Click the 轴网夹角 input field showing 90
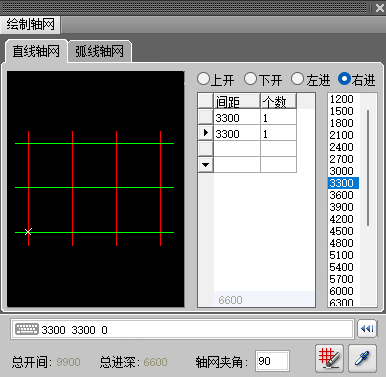Image resolution: width=386 pixels, height=377 pixels. pyautogui.click(x=272, y=361)
